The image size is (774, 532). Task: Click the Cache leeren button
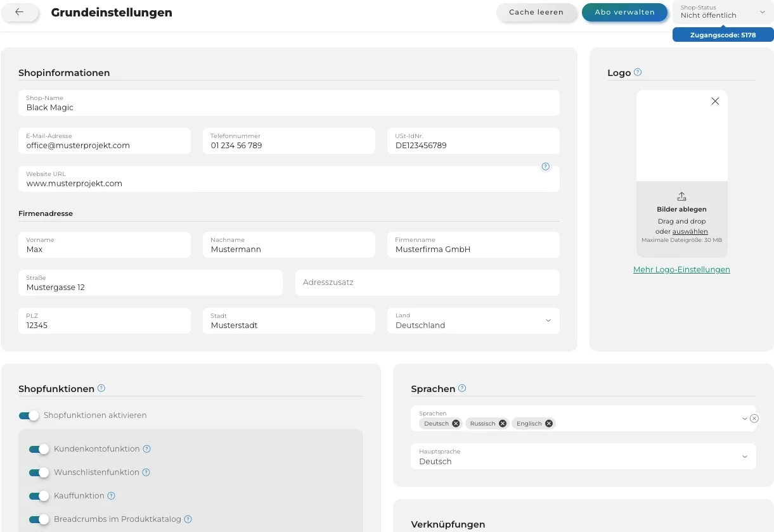point(537,12)
